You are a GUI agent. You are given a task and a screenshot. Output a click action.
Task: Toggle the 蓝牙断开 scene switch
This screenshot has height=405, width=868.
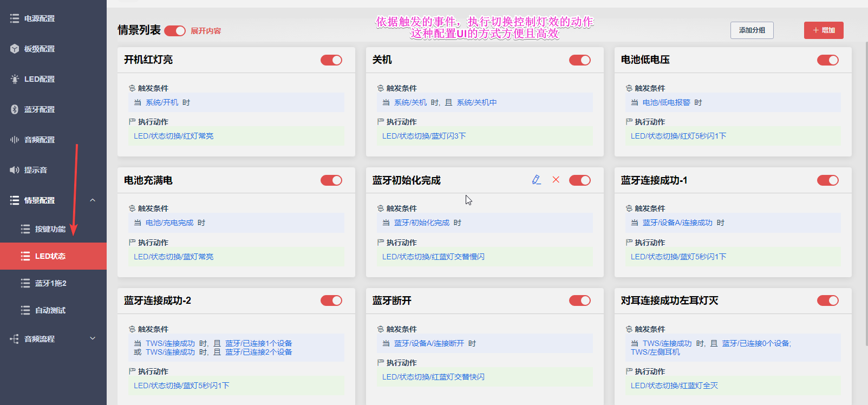point(580,301)
